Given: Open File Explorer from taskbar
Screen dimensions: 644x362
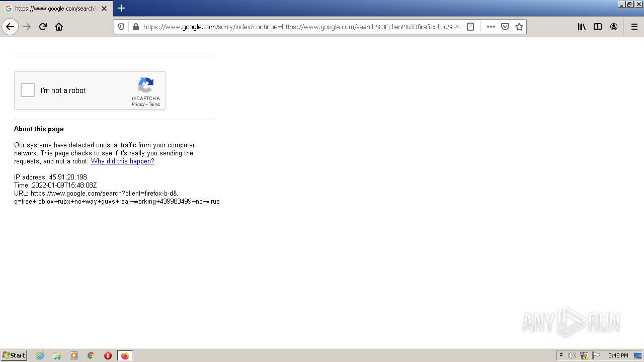Looking at the screenshot, I should pyautogui.click(x=57, y=355).
